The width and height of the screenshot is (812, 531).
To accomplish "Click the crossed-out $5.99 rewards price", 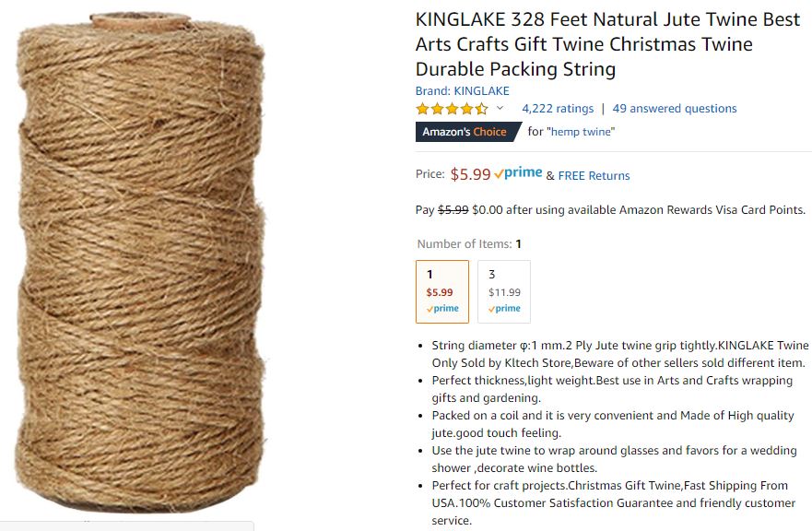I will click(453, 209).
